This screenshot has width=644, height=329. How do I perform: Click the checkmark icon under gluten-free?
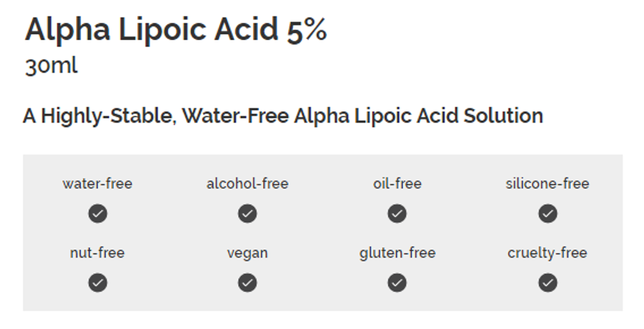[397, 282]
